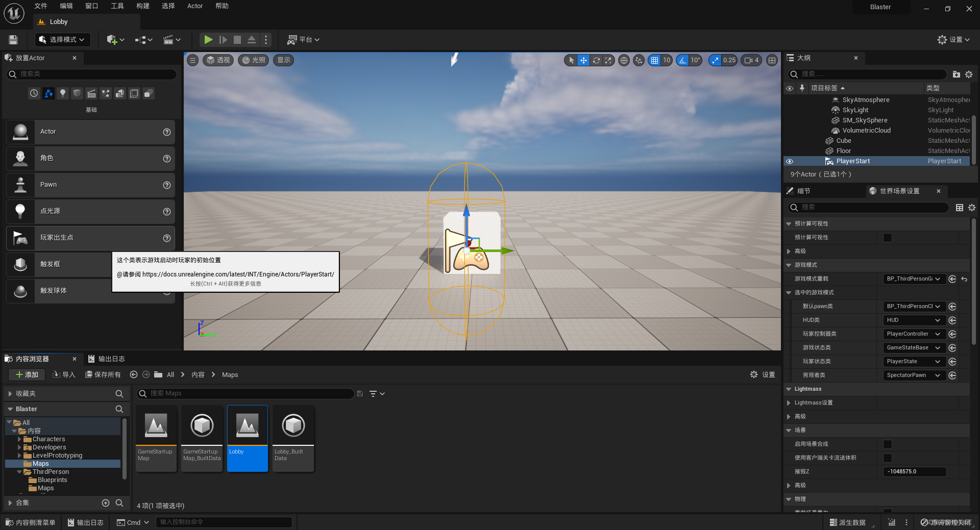Open the grid snap value 10 dropdown
980x530 pixels.
click(667, 60)
